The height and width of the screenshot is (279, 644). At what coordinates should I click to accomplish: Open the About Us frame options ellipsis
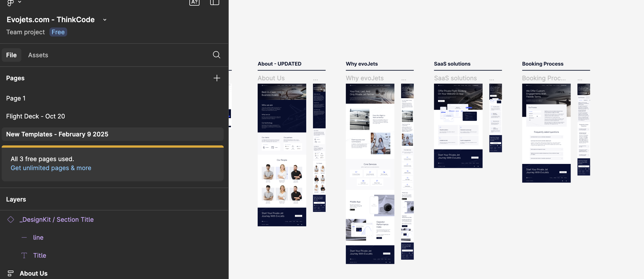click(x=316, y=80)
